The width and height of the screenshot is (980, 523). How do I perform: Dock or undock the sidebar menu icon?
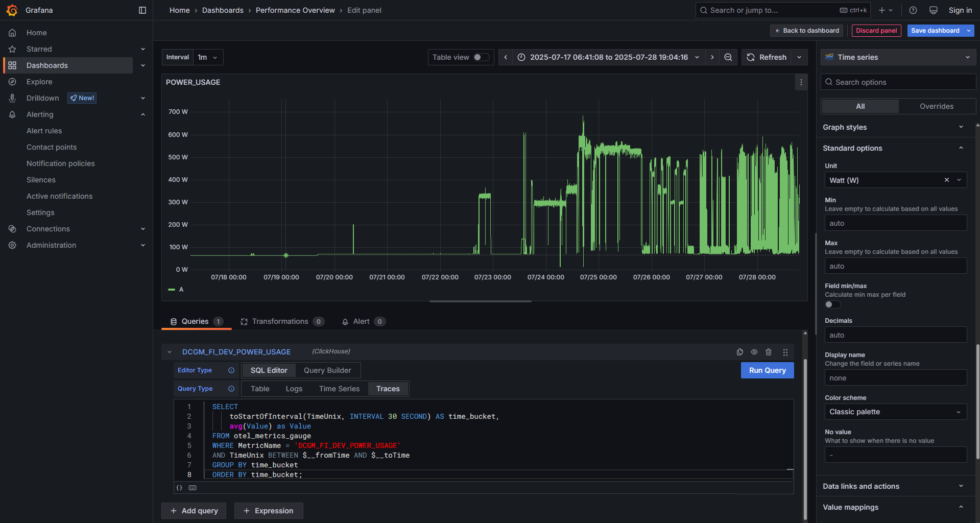point(142,10)
